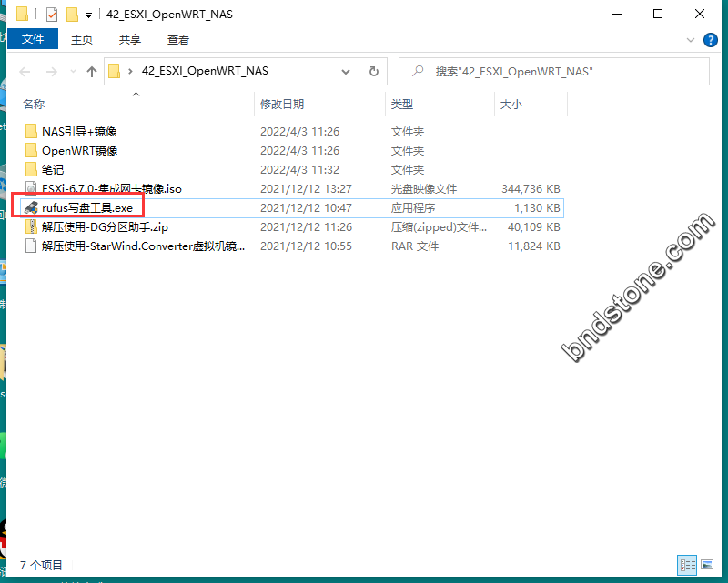Click the file name ESXi-6.7.0-集成网卡镜像.iso
The image size is (728, 583).
coord(111,188)
